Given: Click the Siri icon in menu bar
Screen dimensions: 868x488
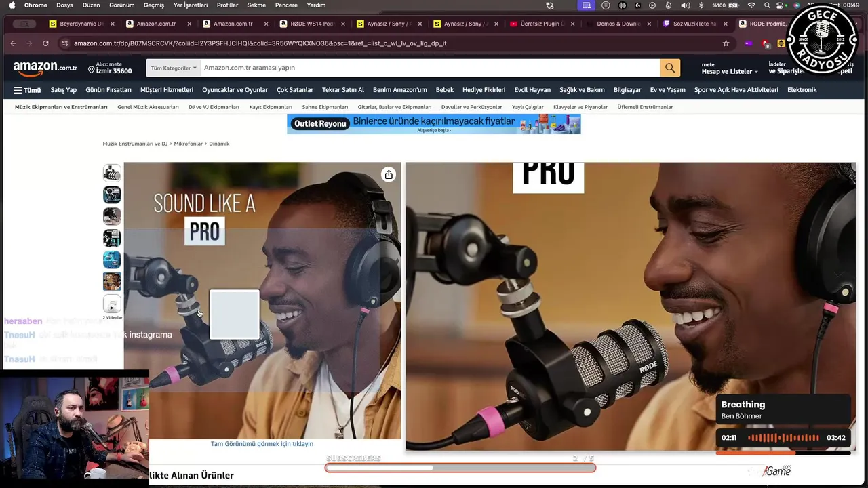Looking at the screenshot, I should pos(796,5).
